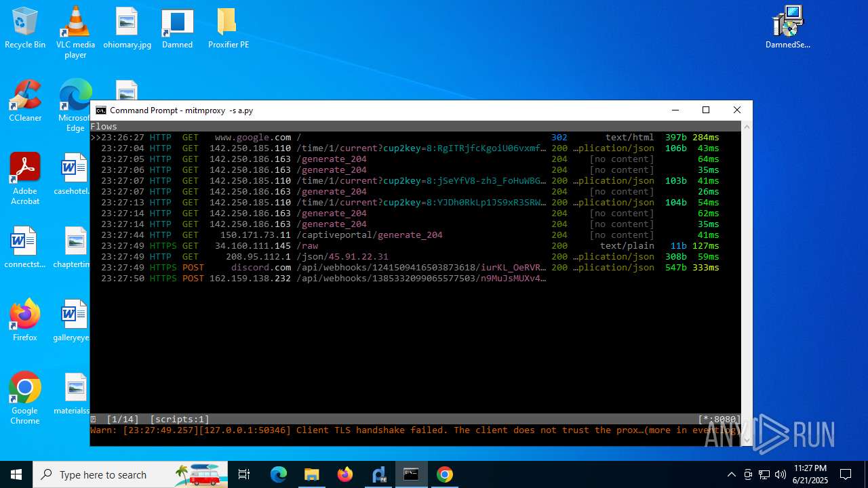Select the 23:27:04 time/1/current flow
The height and width of the screenshot is (488, 868).
coord(415,148)
